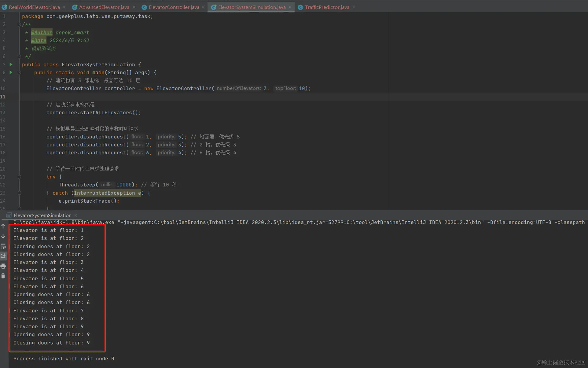Screen dimensions: 588x368
Task: Click 'Opening doors at floor: 9' output
Action: point(51,334)
